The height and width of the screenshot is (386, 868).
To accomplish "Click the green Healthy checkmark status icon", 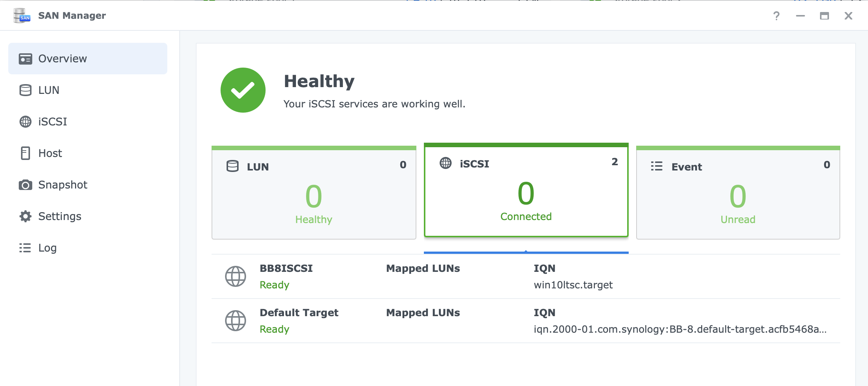I will 243,90.
